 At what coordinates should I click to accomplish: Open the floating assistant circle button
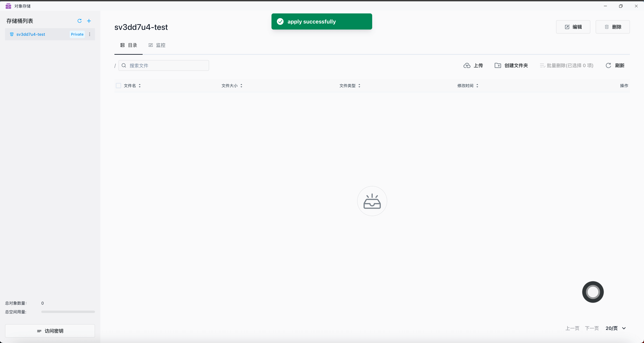pos(593,292)
